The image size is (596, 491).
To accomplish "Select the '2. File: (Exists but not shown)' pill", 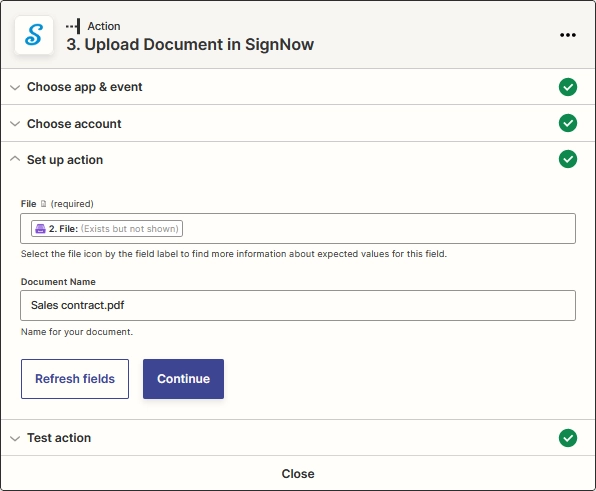I will tap(107, 229).
